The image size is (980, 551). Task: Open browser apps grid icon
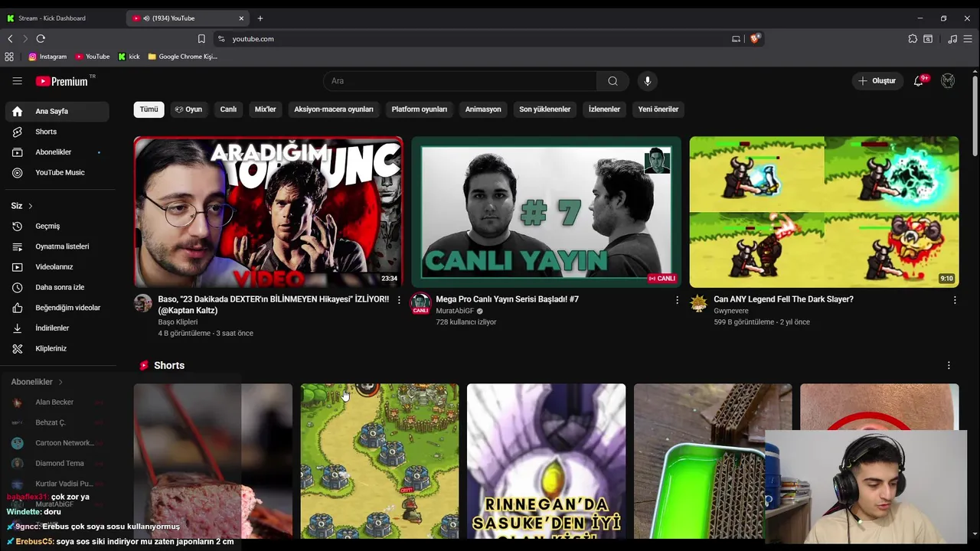pos(9,57)
